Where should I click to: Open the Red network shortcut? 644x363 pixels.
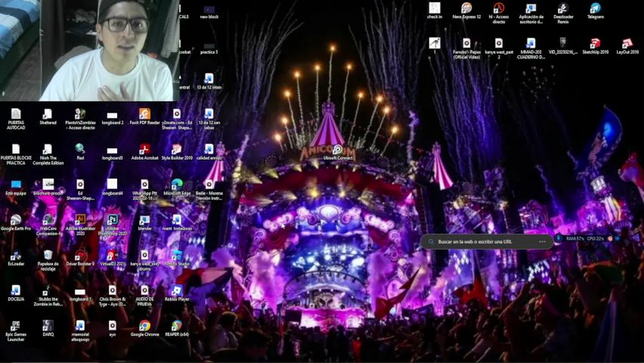(80, 152)
